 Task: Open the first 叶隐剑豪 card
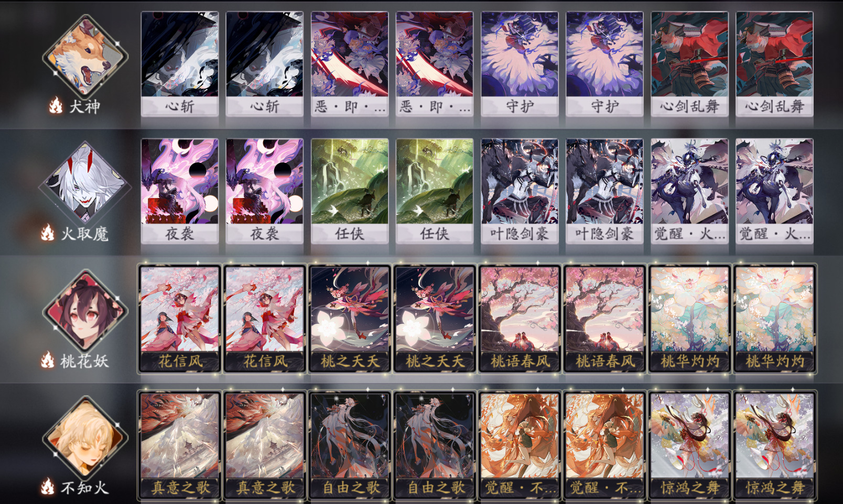point(520,191)
